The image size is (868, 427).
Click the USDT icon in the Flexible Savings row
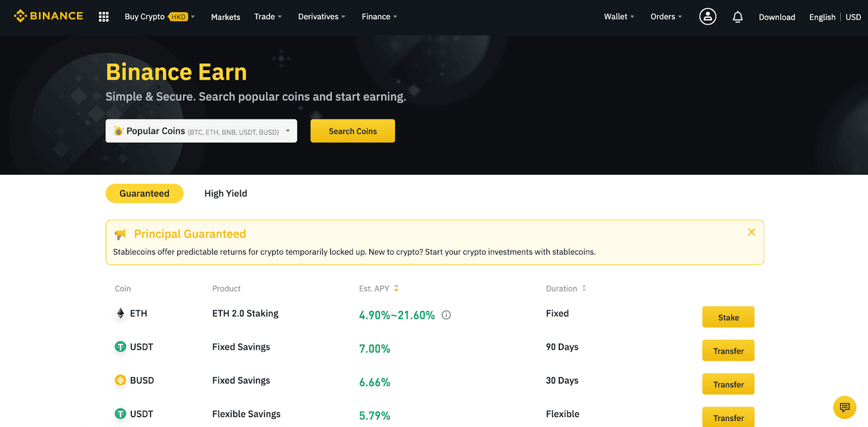tap(120, 414)
